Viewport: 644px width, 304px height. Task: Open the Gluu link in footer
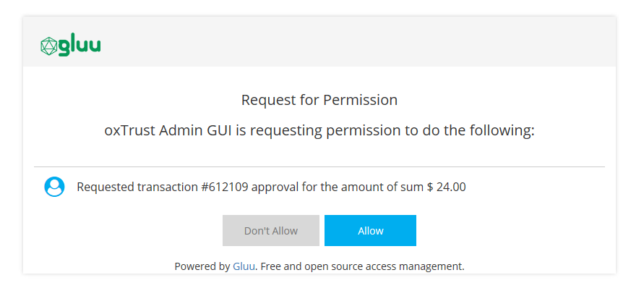click(x=243, y=266)
